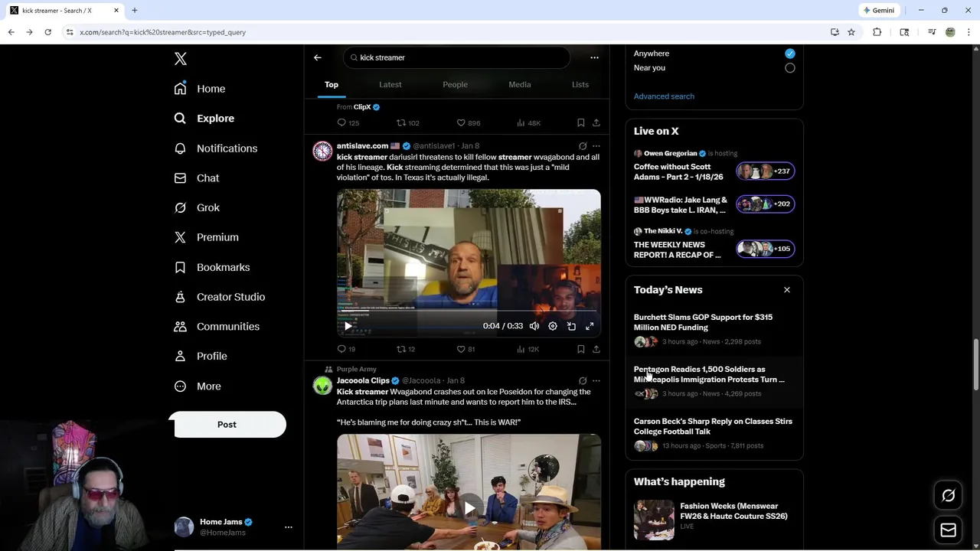Open the floating Messages envelope button
The width and height of the screenshot is (980, 551).
click(x=948, y=530)
